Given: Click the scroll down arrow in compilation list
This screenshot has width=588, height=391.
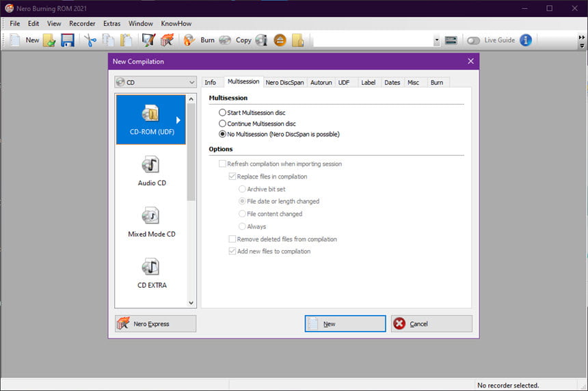Looking at the screenshot, I should coord(191,303).
